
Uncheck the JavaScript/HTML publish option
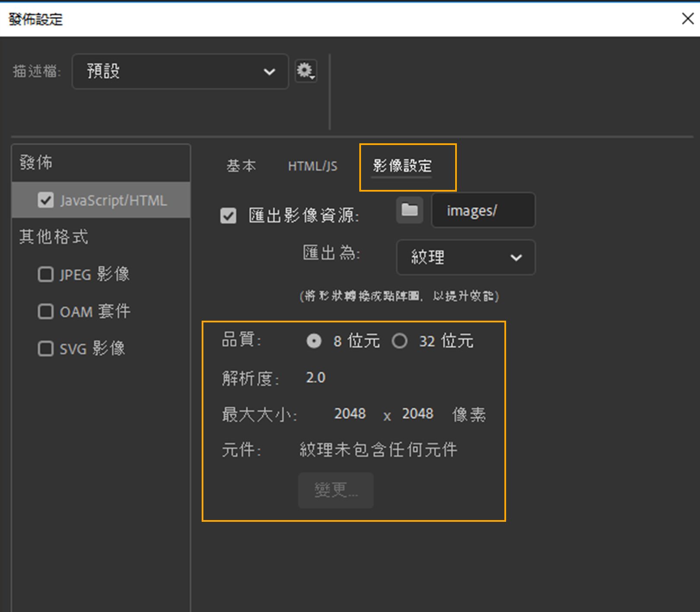(45, 200)
